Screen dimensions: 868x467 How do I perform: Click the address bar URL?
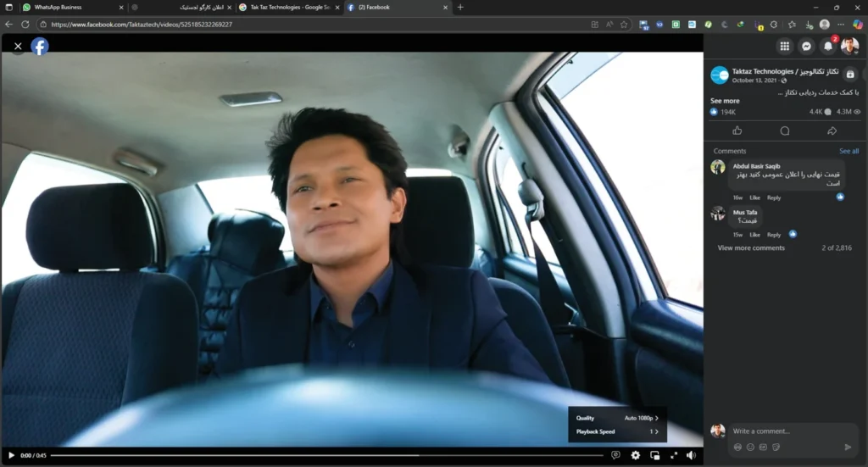click(142, 25)
